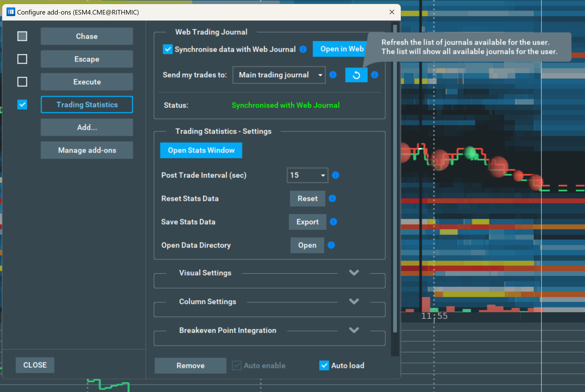Select Trading Statistics in the sidebar
Image resolution: width=585 pixels, height=392 pixels.
click(x=87, y=104)
